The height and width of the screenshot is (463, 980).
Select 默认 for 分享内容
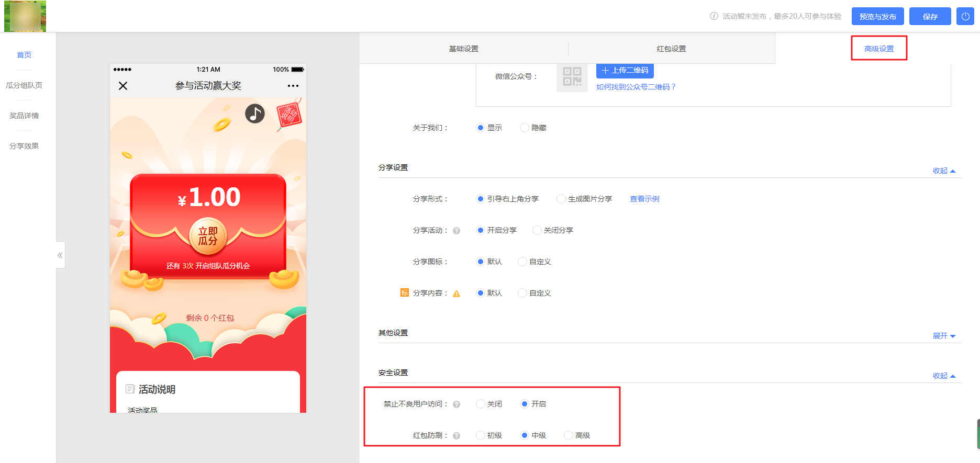489,293
